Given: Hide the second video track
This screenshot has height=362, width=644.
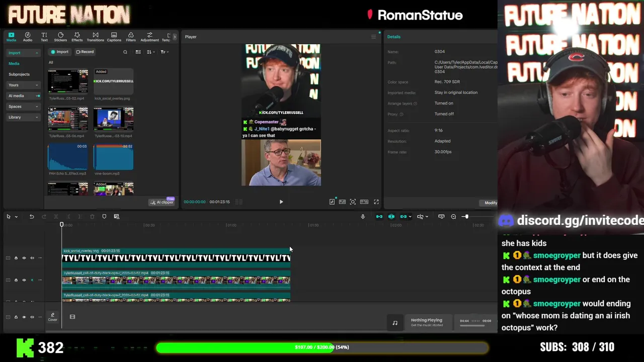Looking at the screenshot, I should coord(24,280).
